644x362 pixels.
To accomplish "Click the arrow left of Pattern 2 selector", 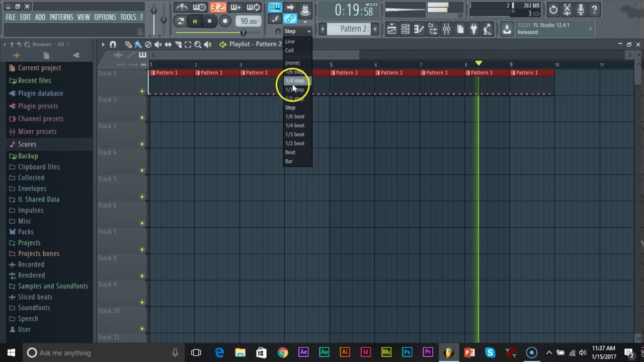I will pos(323,29).
